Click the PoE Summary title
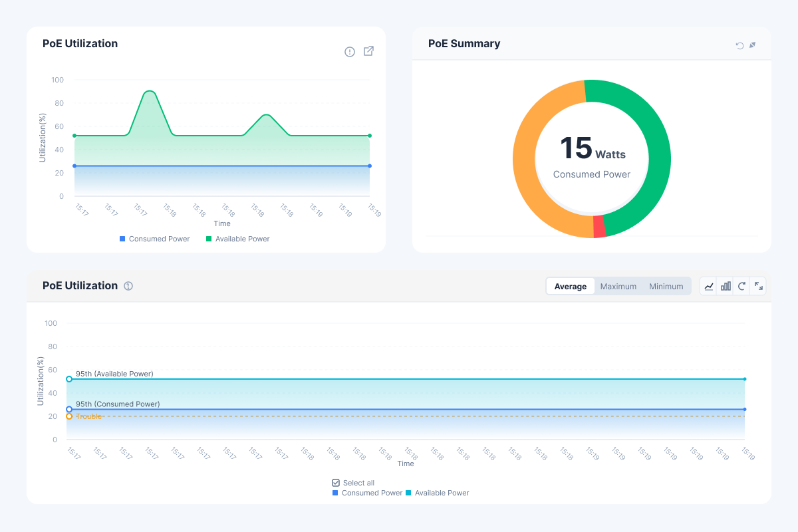The image size is (798, 532). 464,44
